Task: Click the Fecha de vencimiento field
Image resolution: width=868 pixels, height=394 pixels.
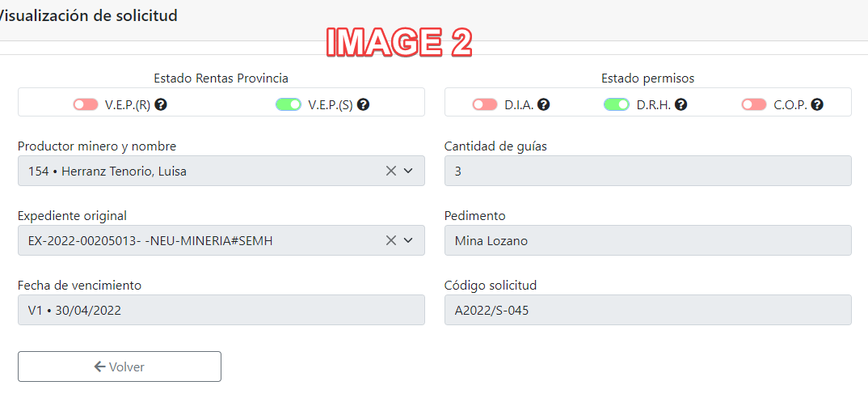Action: (221, 310)
